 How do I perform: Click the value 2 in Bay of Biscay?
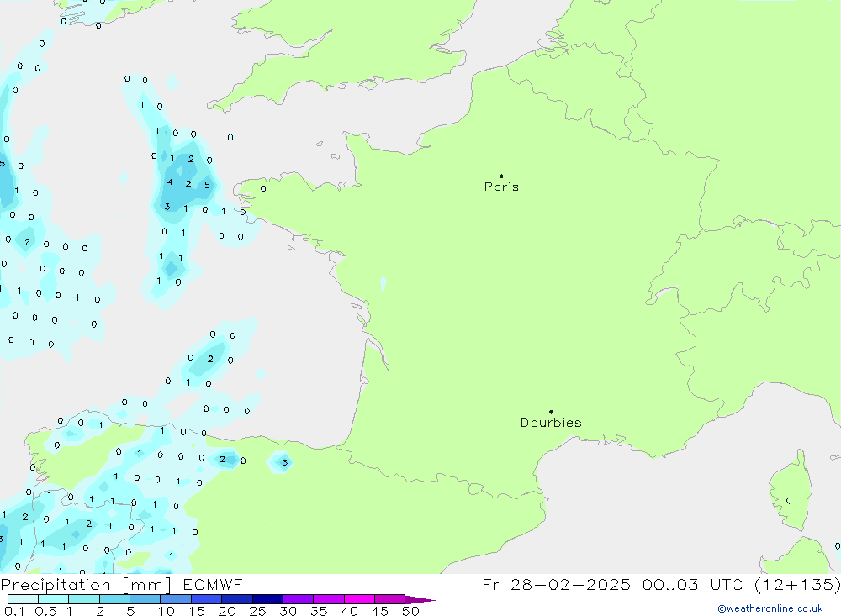tap(210, 359)
